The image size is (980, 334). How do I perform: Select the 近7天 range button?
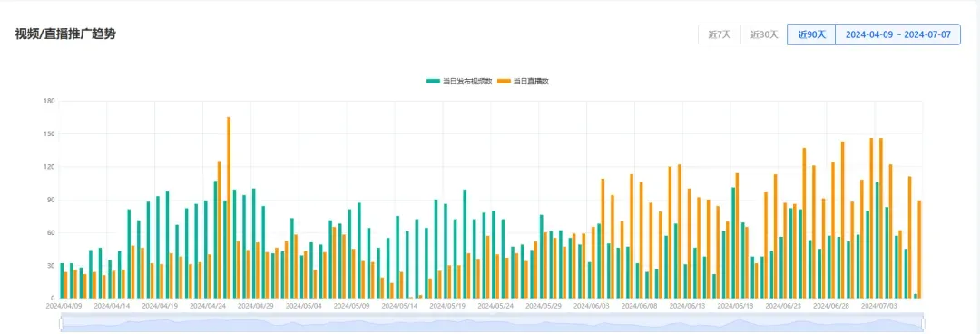(720, 35)
